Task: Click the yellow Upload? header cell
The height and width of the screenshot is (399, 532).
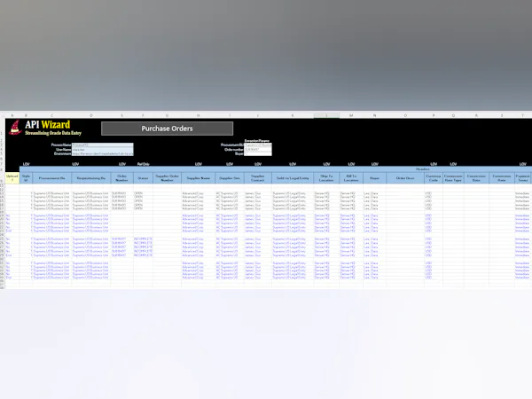Action: (x=12, y=178)
